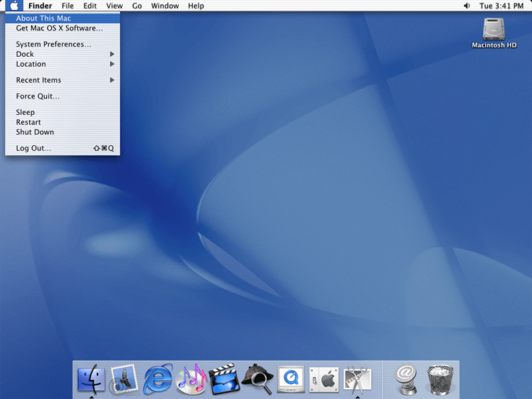Open the File menu
Image resolution: width=532 pixels, height=399 pixels.
(67, 6)
